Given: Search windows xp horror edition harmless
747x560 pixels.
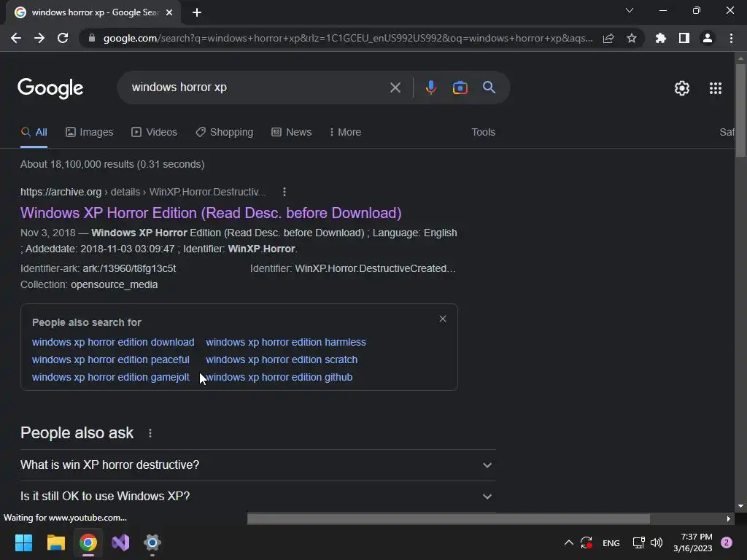Looking at the screenshot, I should point(286,342).
